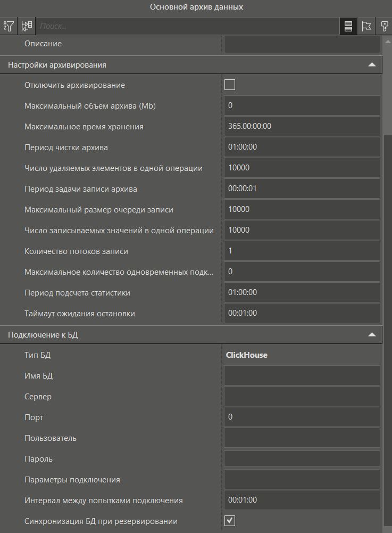The height and width of the screenshot is (533, 392).
Task: Click the empty "Имя БД" field
Action: coord(302,375)
